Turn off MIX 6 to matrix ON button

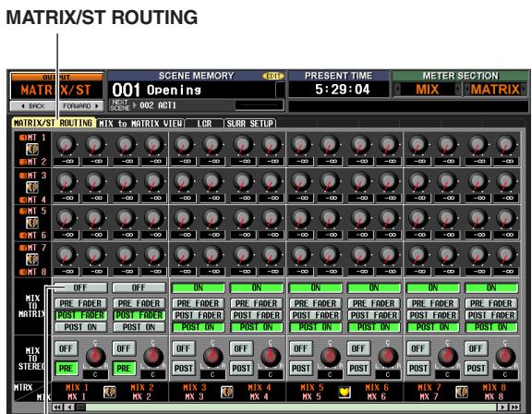(374, 287)
